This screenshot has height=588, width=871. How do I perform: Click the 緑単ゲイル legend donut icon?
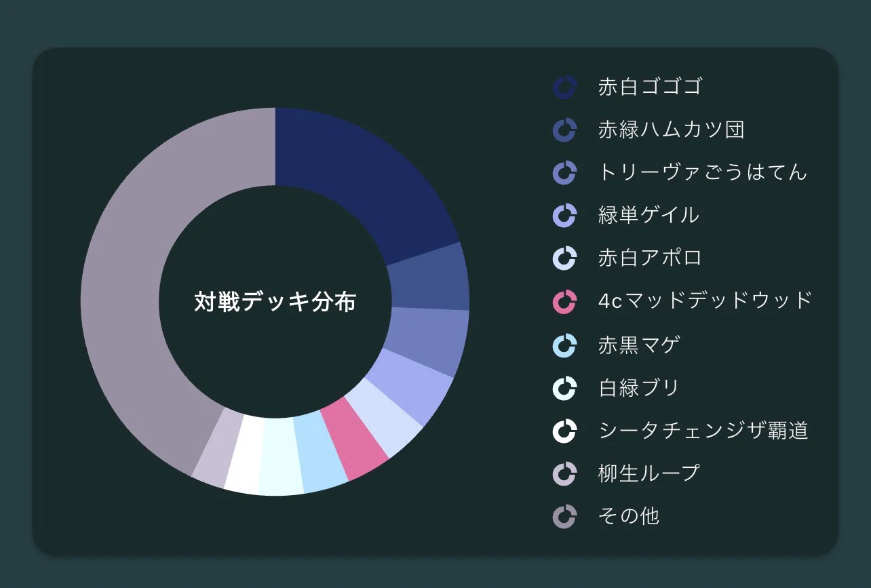point(564,216)
